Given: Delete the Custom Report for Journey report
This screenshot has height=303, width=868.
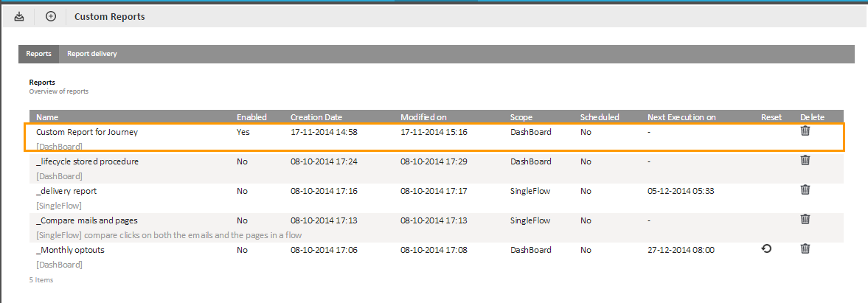Looking at the screenshot, I should pos(805,131).
